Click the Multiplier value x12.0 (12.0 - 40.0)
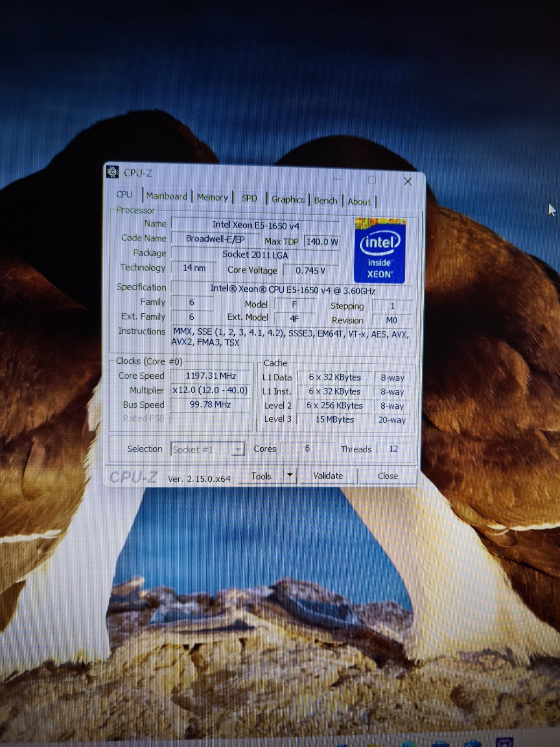The height and width of the screenshot is (747, 560). point(210,390)
